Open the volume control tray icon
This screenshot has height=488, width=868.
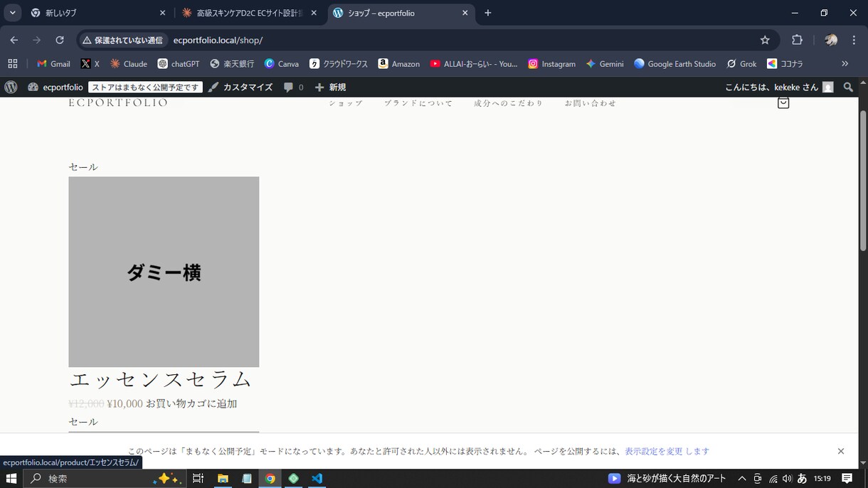click(x=787, y=479)
